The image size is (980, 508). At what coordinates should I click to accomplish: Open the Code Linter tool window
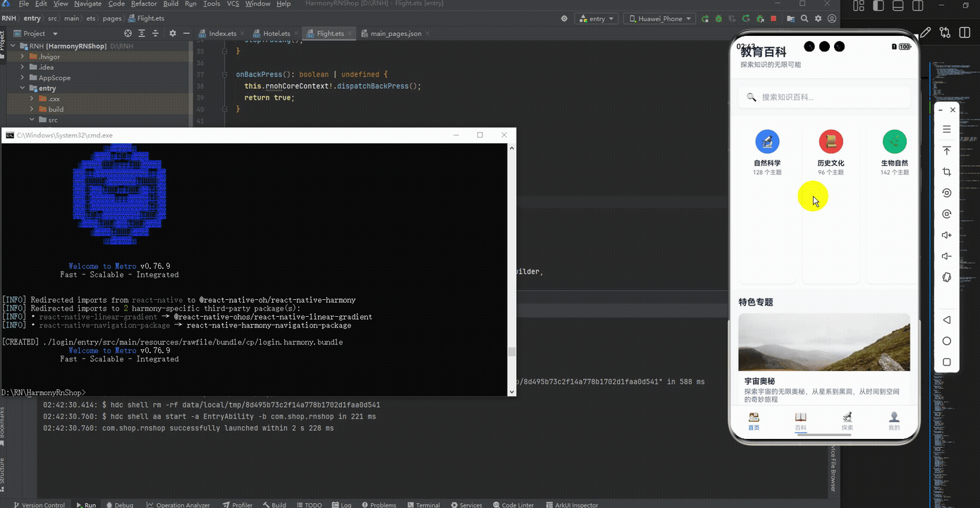pyautogui.click(x=513, y=504)
